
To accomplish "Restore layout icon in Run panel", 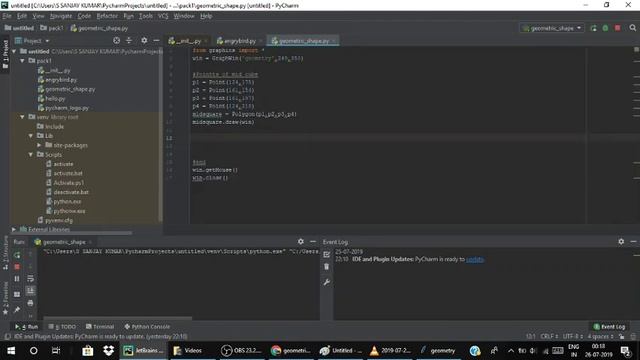I will click(17, 294).
